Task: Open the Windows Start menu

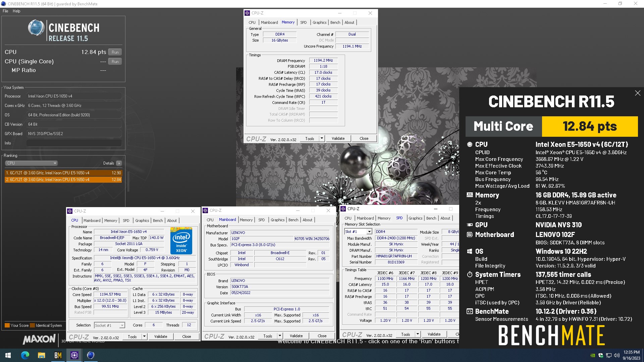Action: [x=8, y=355]
